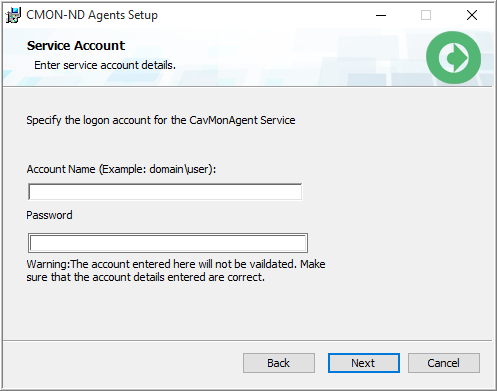Open the installer icon in title bar
This screenshot has height=391, width=497.
point(13,15)
